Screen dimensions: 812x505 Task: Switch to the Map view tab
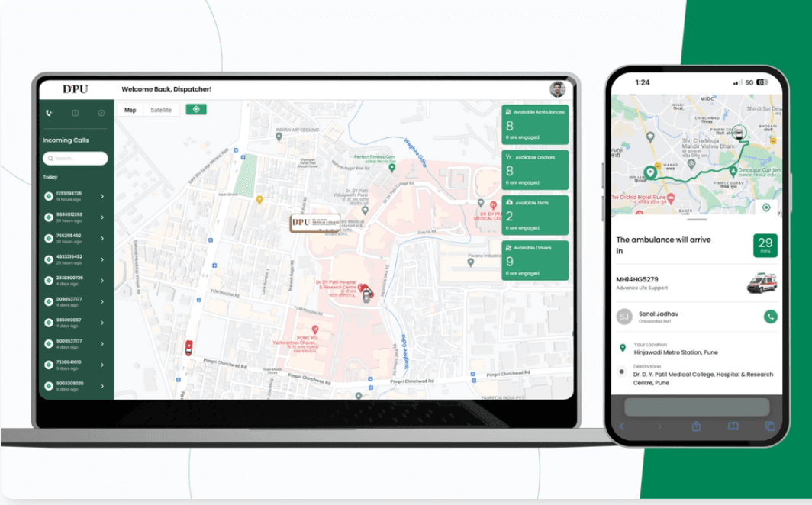click(x=130, y=110)
